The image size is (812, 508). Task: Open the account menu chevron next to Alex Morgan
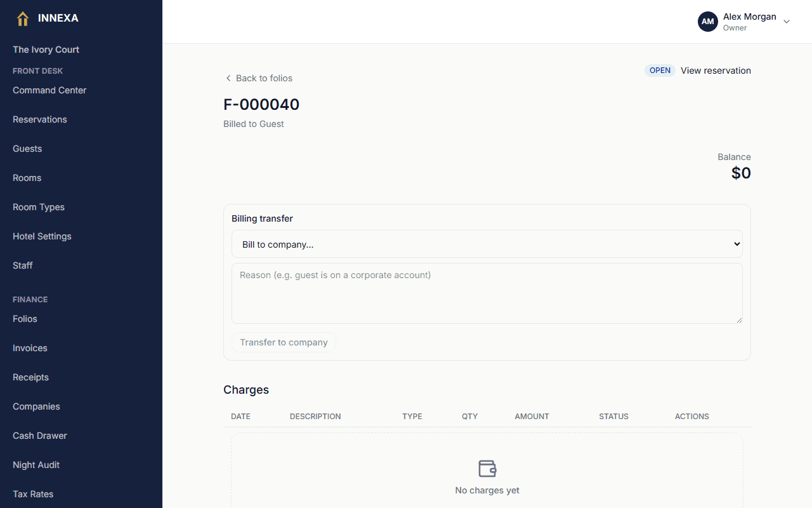pyautogui.click(x=787, y=22)
